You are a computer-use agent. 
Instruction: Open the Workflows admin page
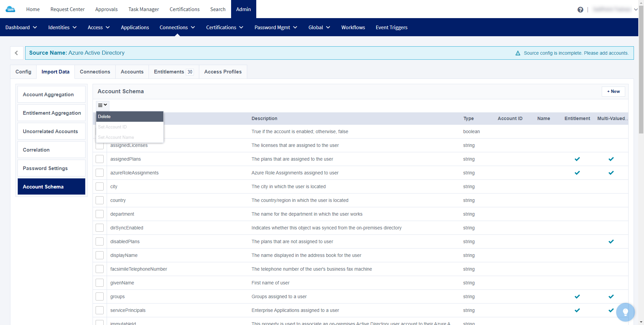coord(353,28)
